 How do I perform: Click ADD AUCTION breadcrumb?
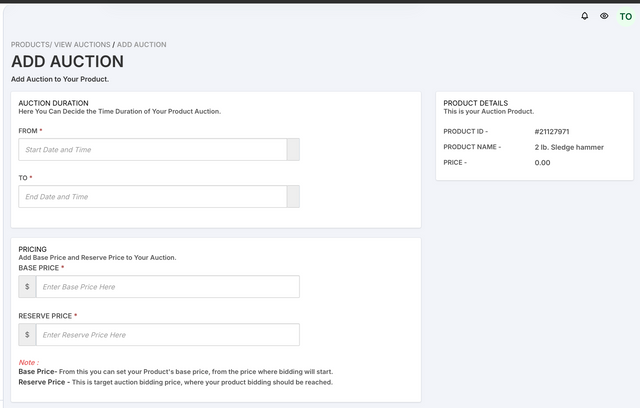142,44
